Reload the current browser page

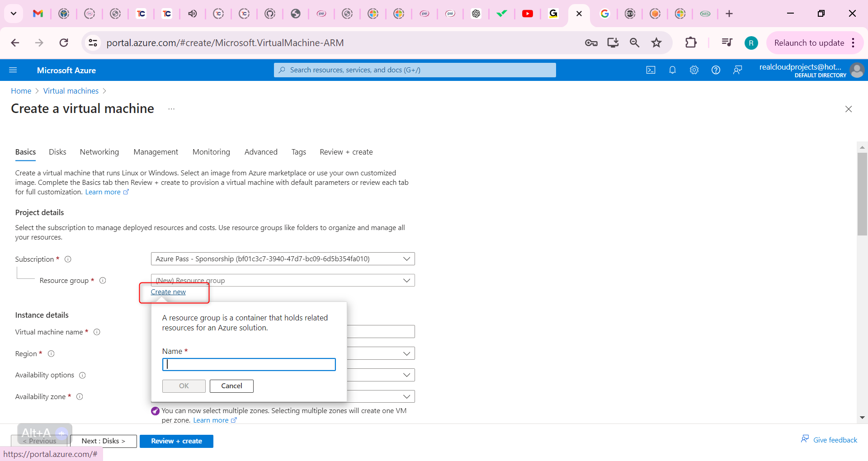click(64, 43)
